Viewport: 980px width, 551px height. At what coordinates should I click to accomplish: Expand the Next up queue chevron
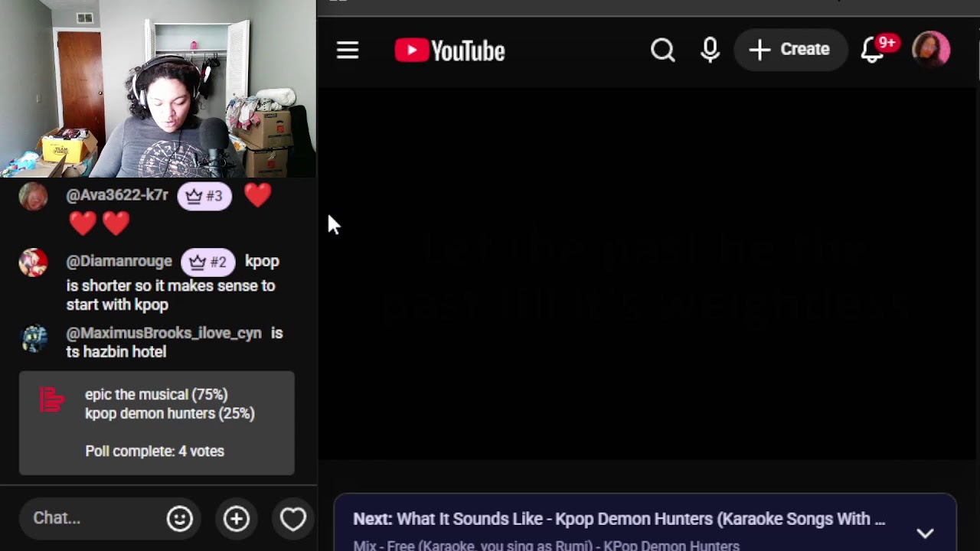tap(925, 533)
